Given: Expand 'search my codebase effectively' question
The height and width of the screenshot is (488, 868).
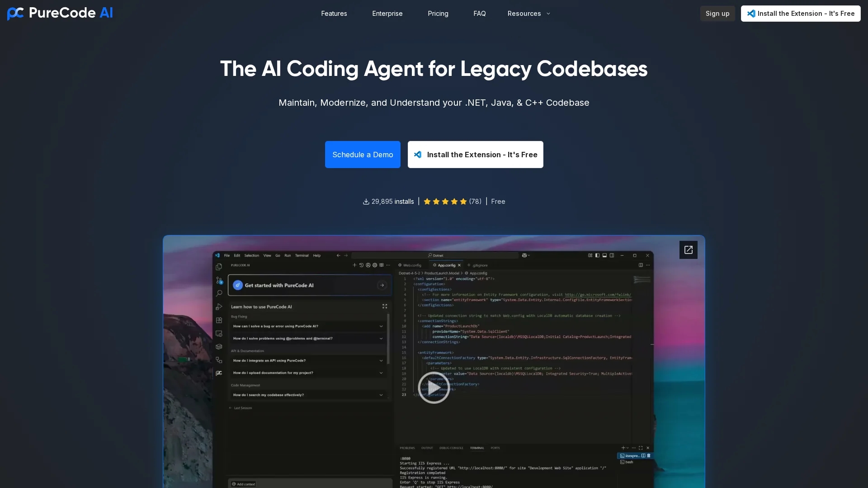Looking at the screenshot, I should coord(308,395).
